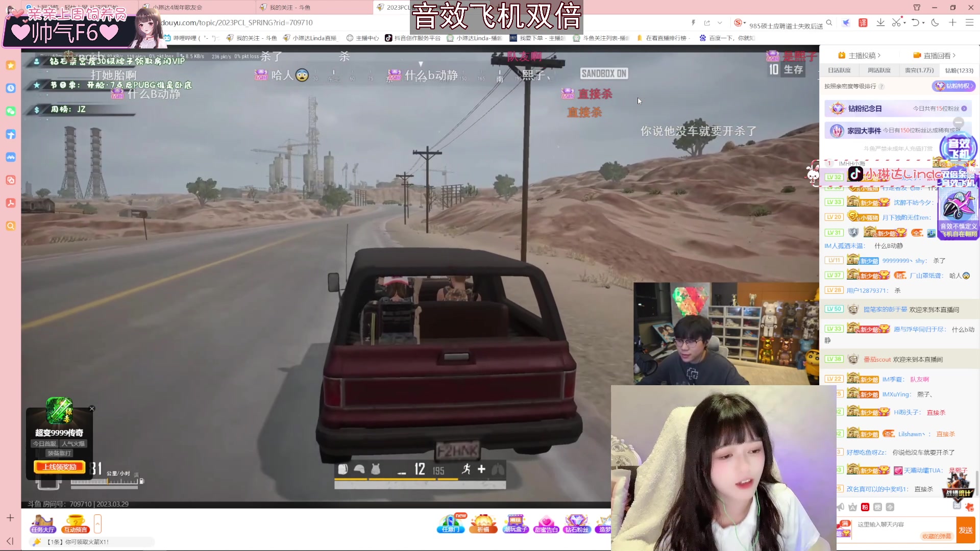The height and width of the screenshot is (551, 980).
Task: Open the 百度一下 bookmark
Action: [x=727, y=38]
